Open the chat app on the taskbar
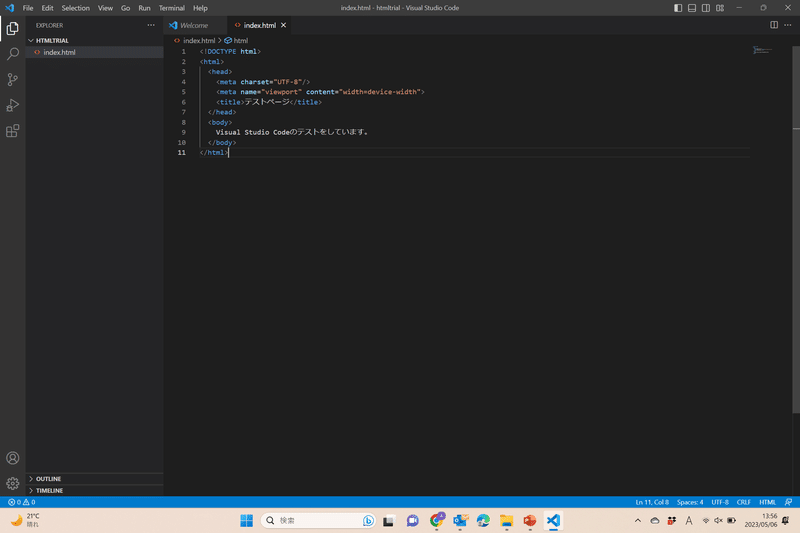Image resolution: width=800 pixels, height=533 pixels. point(412,520)
